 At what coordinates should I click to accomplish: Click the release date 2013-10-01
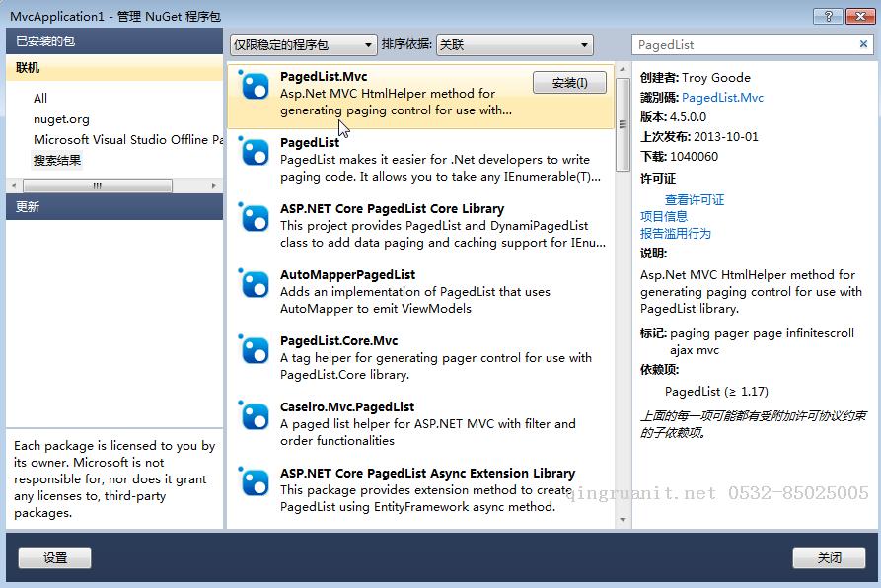point(726,137)
